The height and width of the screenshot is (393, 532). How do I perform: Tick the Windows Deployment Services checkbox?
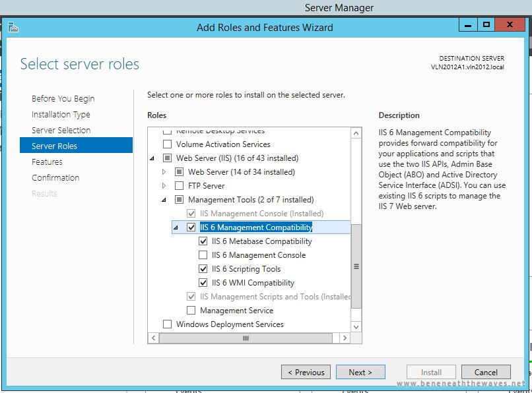click(x=167, y=324)
